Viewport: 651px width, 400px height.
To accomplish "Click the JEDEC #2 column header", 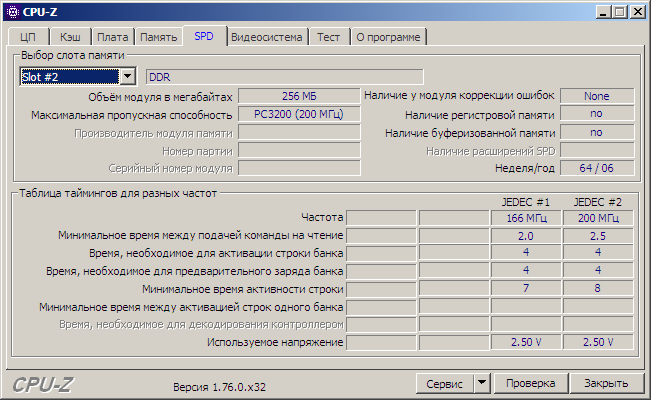I will coord(598,202).
